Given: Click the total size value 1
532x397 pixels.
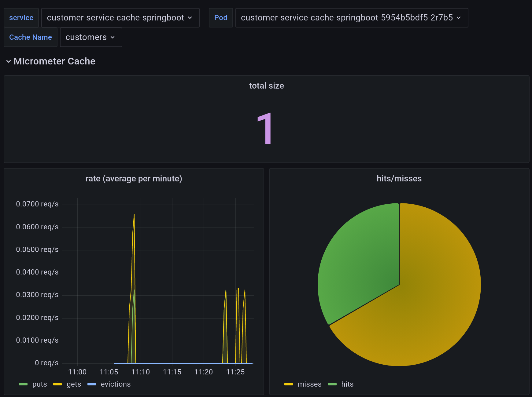Looking at the screenshot, I should [265, 129].
